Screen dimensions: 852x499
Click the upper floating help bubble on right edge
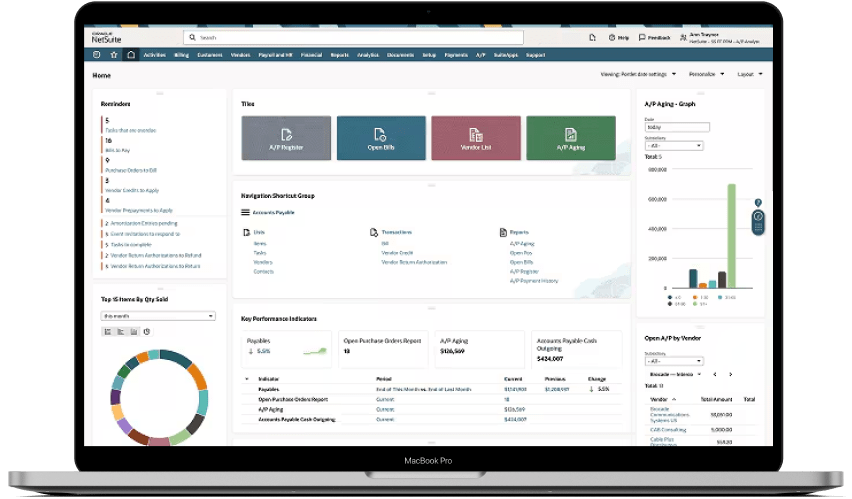click(758, 203)
